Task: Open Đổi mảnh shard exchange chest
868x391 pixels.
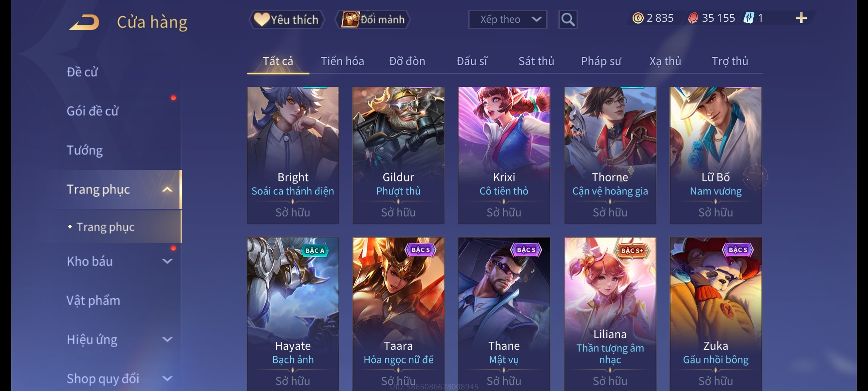Action: (x=373, y=20)
